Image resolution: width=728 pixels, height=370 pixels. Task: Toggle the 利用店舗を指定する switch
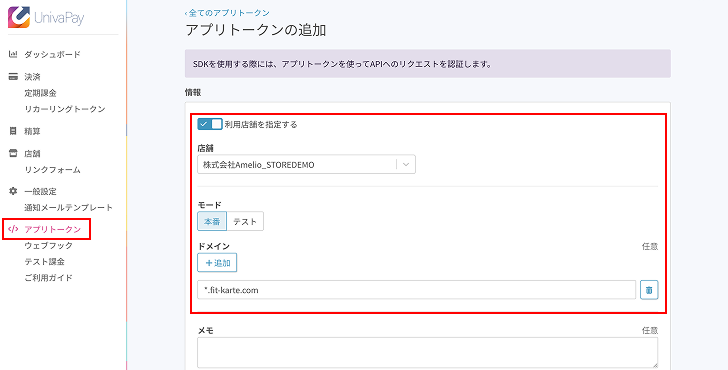click(x=210, y=124)
